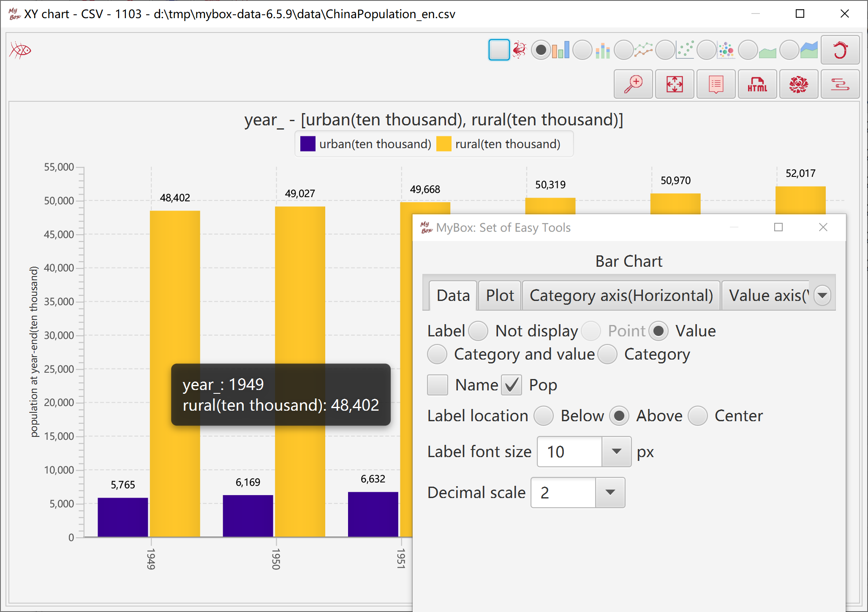Click the red data list button
The width and height of the screenshot is (868, 612).
[716, 84]
